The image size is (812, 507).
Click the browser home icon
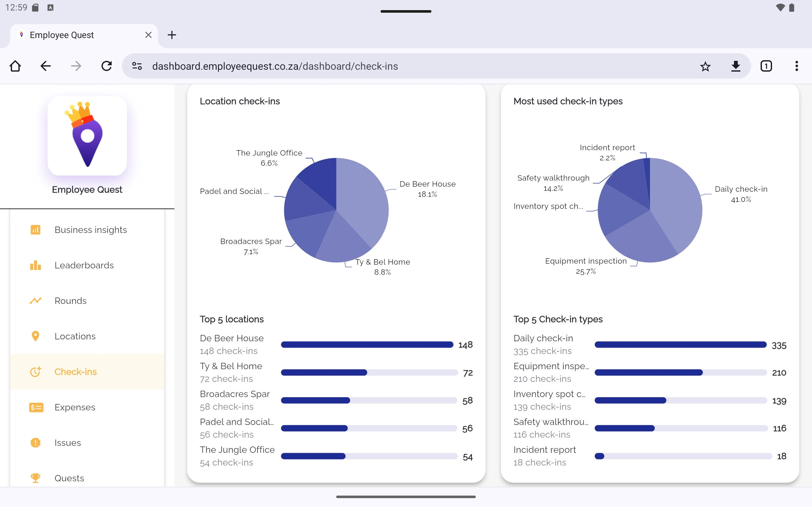click(x=16, y=66)
